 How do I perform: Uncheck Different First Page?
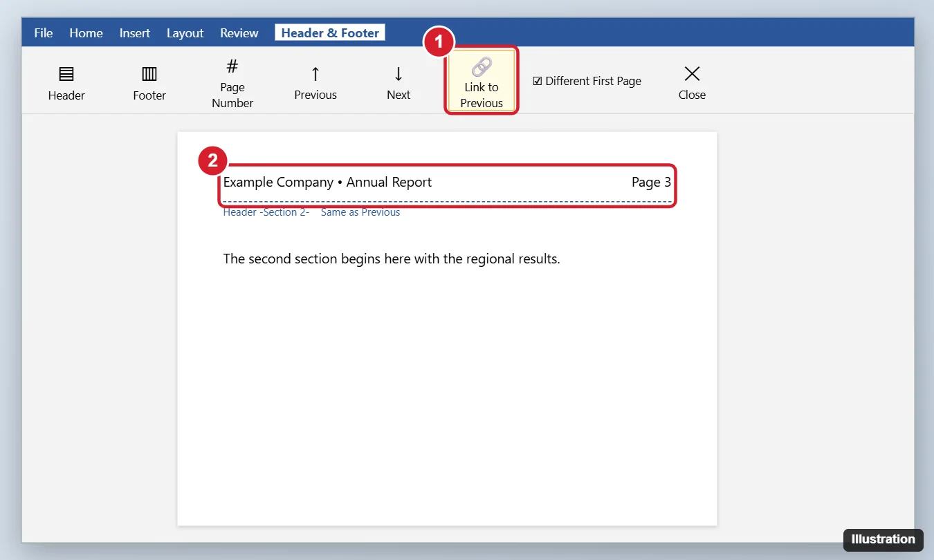[587, 81]
